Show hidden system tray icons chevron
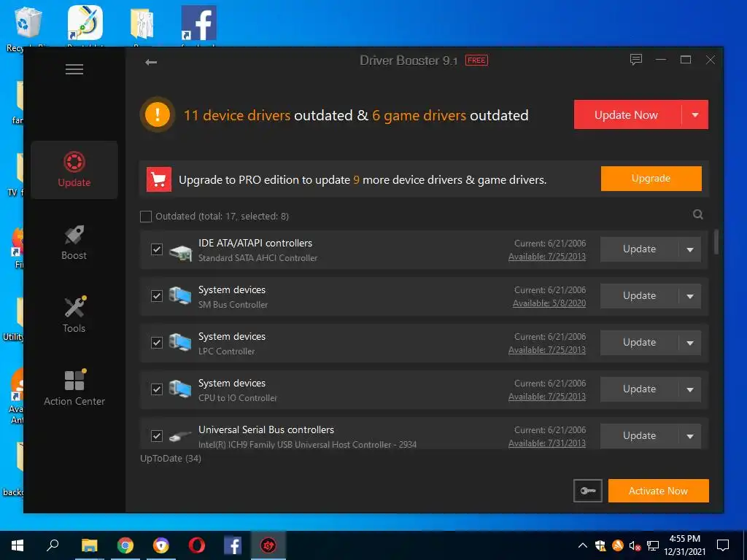This screenshot has width=747, height=560. coord(583,545)
